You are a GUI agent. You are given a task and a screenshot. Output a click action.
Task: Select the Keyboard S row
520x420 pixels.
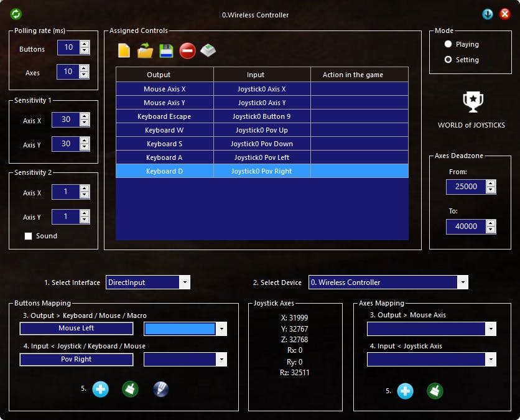click(262, 144)
